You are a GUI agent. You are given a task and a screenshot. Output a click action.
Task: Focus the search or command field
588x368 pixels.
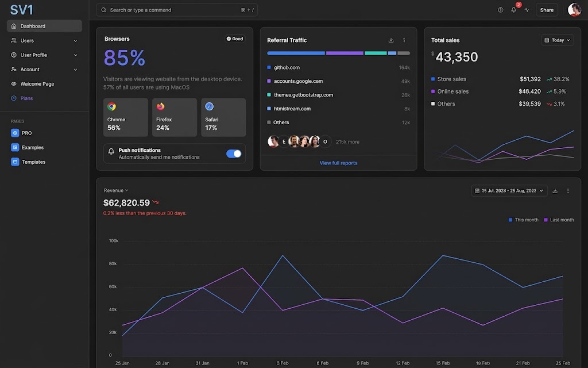pos(177,10)
